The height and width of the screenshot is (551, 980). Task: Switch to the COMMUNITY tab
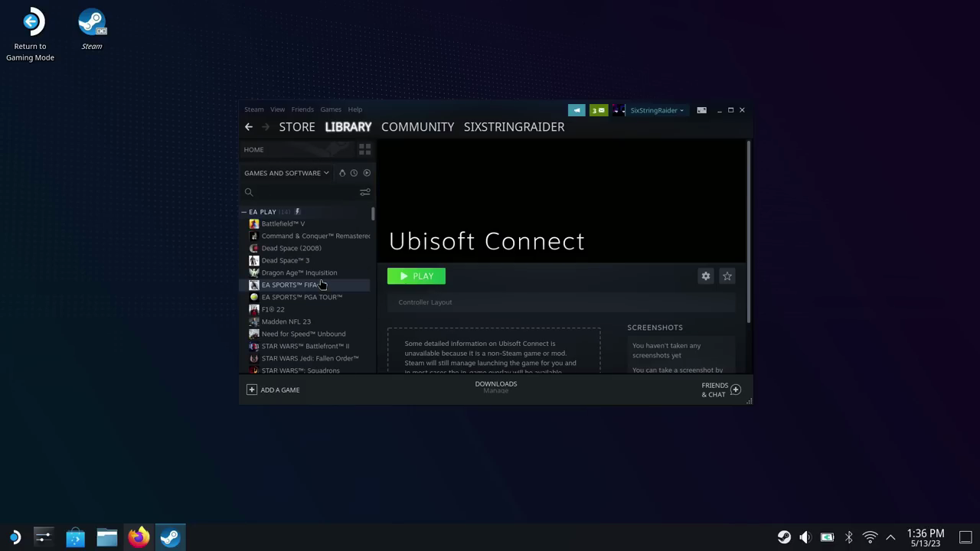coord(417,127)
